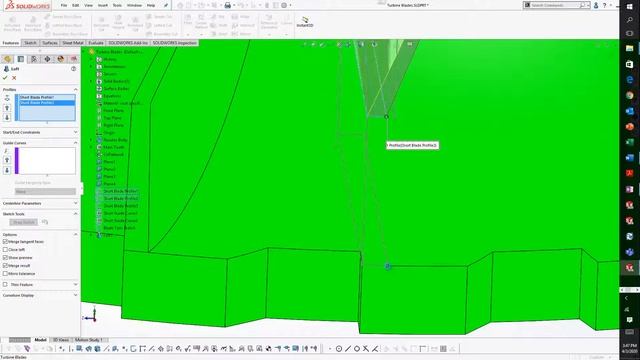This screenshot has width=640, height=360.
Task: Enable the Thin Feature checkbox
Action: point(5,284)
